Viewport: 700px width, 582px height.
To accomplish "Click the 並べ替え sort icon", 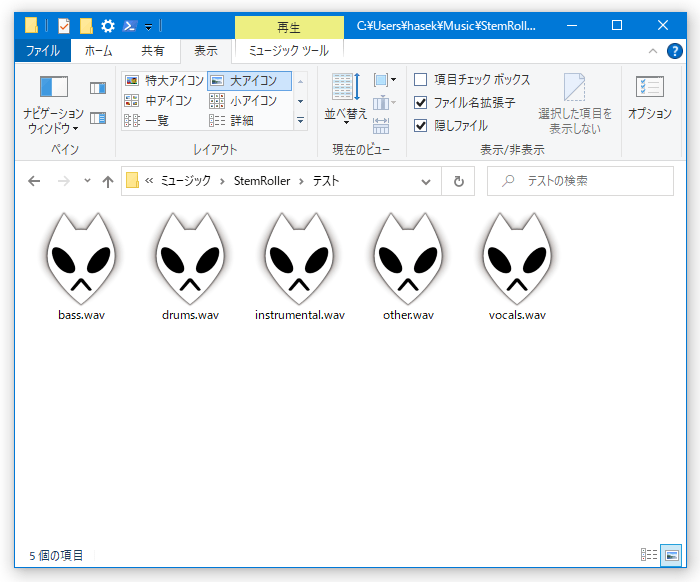I will click(346, 87).
